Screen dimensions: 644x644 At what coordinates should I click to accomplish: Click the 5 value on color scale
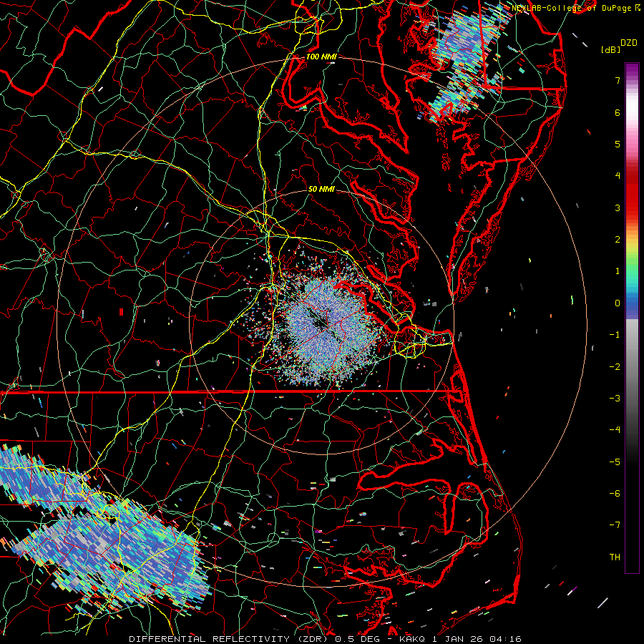point(618,144)
